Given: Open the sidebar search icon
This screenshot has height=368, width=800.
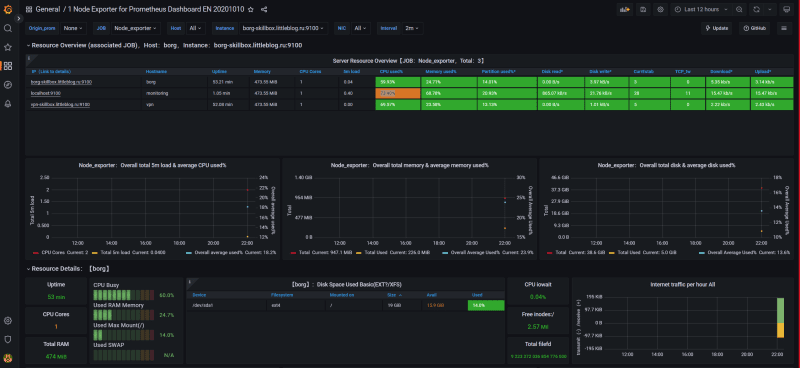Looking at the screenshot, I should pyautogui.click(x=8, y=28).
